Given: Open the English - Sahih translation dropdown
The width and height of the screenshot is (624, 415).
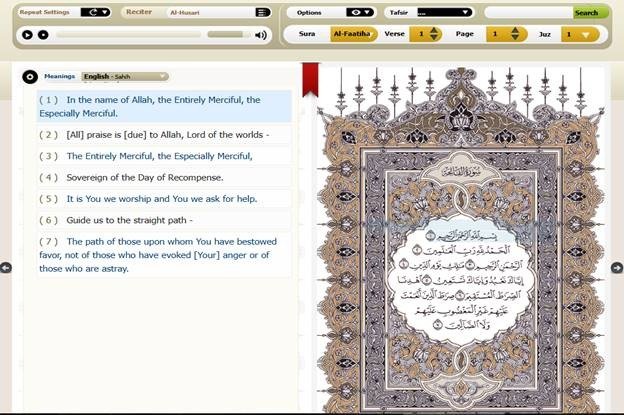Looking at the screenshot, I should pos(125,76).
